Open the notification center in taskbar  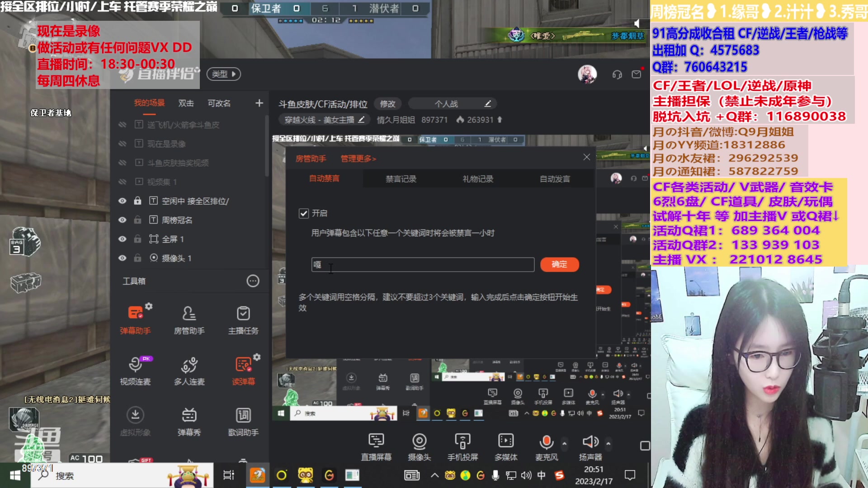(x=630, y=475)
